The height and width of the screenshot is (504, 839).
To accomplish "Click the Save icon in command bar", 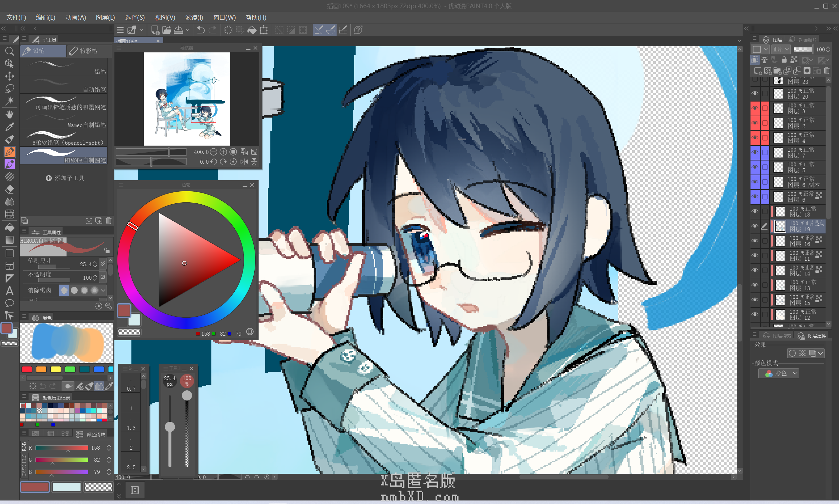I will tap(178, 30).
